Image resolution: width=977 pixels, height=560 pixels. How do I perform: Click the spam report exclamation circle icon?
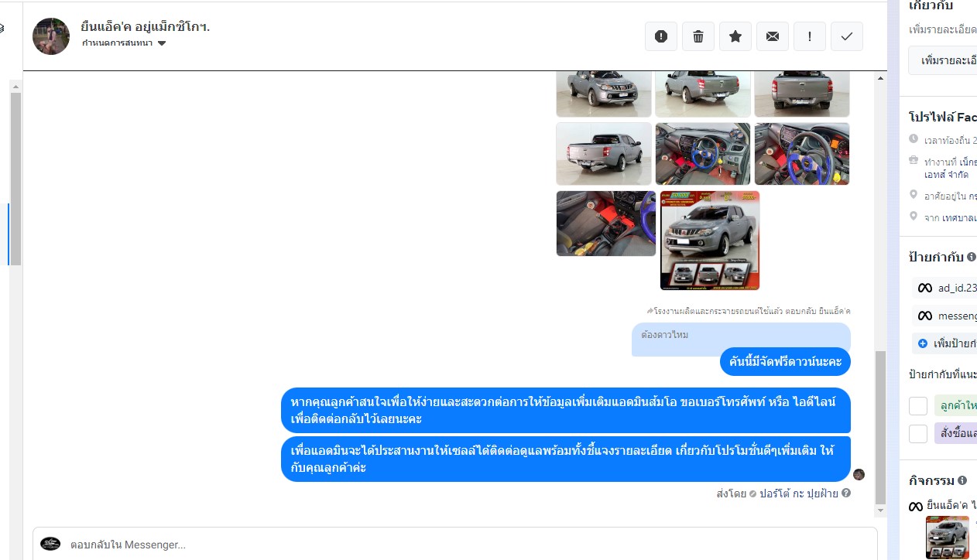(x=661, y=36)
